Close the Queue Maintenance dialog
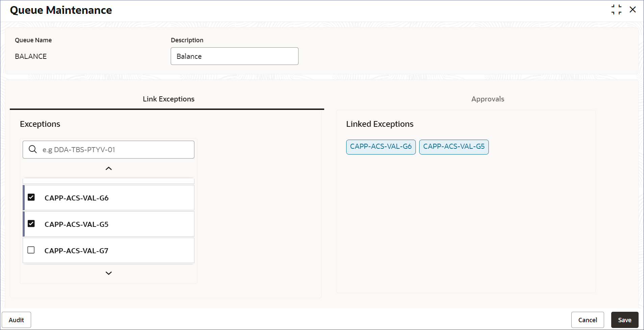The height and width of the screenshot is (330, 644). point(633,10)
